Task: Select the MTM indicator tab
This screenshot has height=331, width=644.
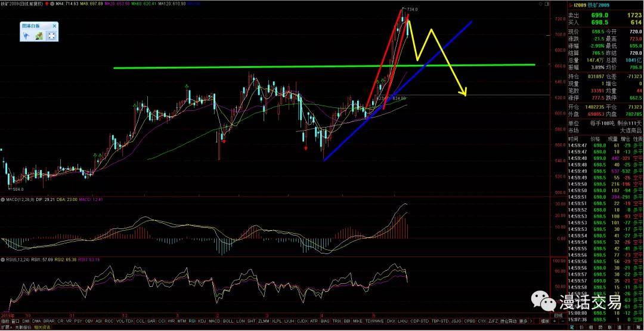Action: click(x=181, y=321)
